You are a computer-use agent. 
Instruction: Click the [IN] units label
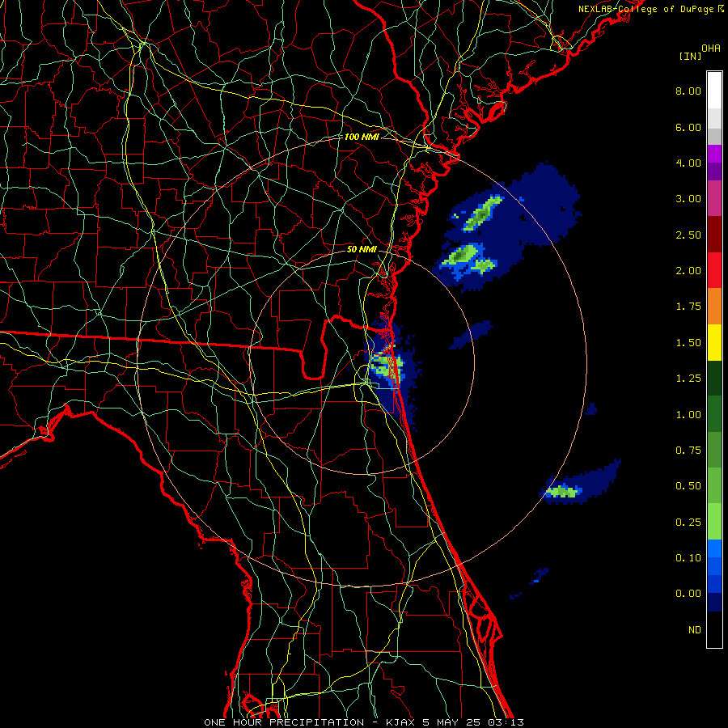[x=690, y=56]
